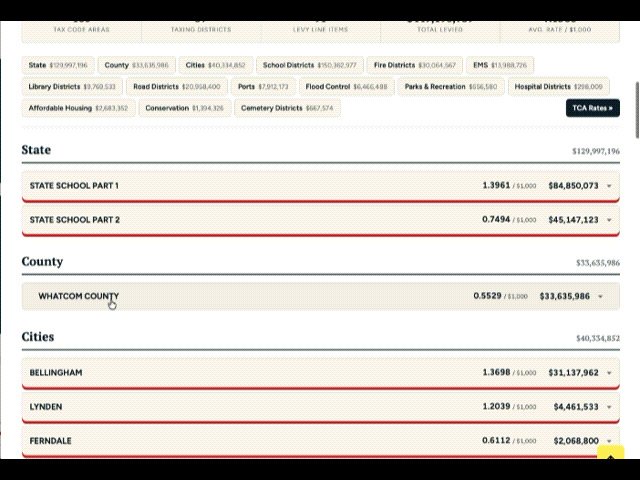640x480 pixels.
Task: Click the 0.6112 rate value
Action: (496, 441)
